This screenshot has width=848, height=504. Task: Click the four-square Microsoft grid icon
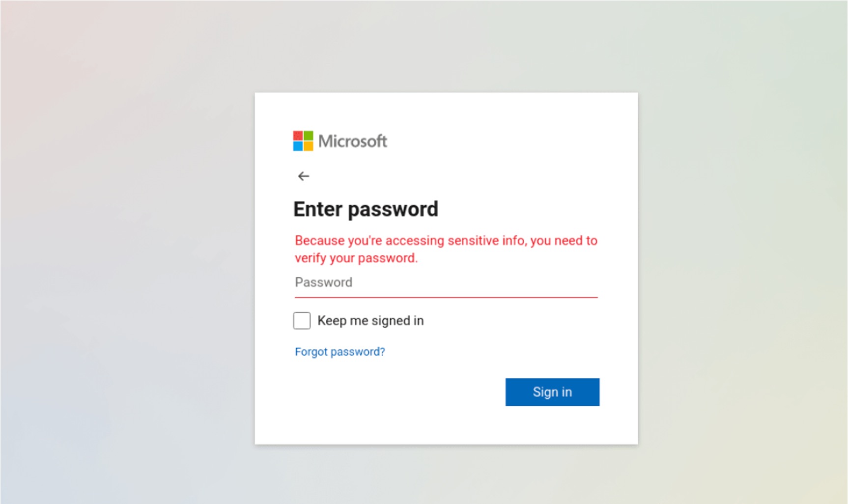click(x=303, y=141)
